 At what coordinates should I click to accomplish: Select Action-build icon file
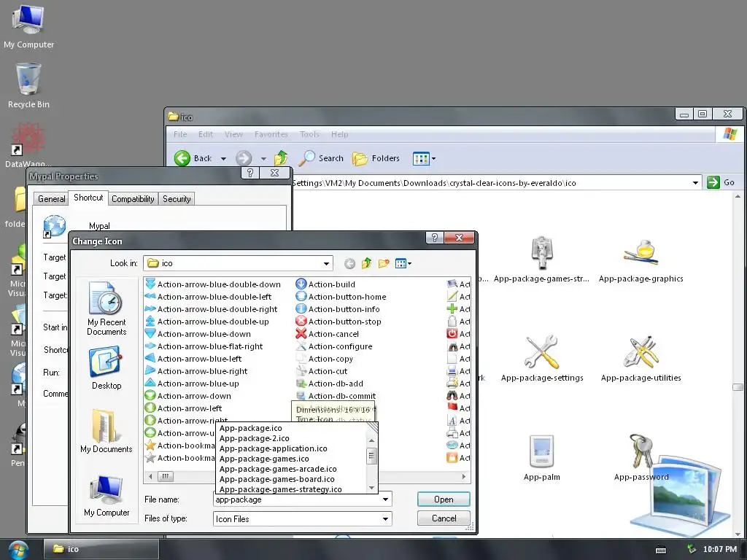click(x=325, y=284)
